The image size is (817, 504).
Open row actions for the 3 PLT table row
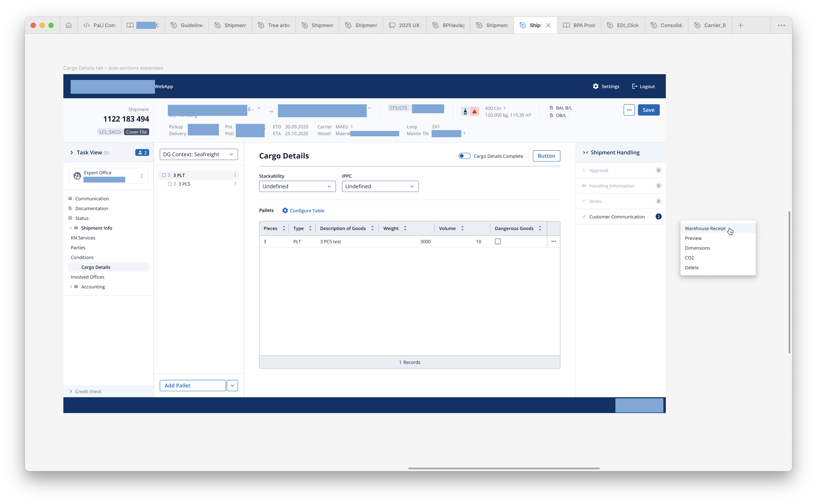553,241
